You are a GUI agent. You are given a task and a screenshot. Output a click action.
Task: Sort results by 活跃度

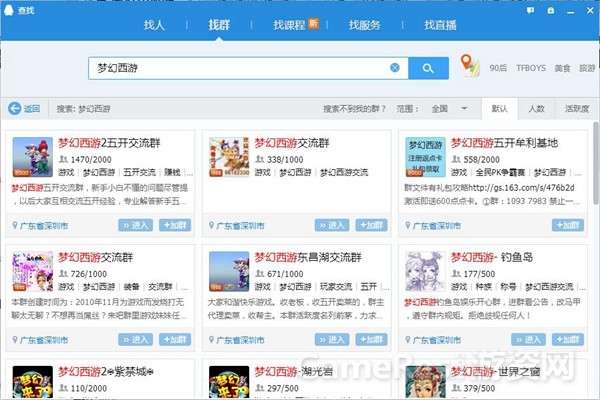pyautogui.click(x=577, y=109)
